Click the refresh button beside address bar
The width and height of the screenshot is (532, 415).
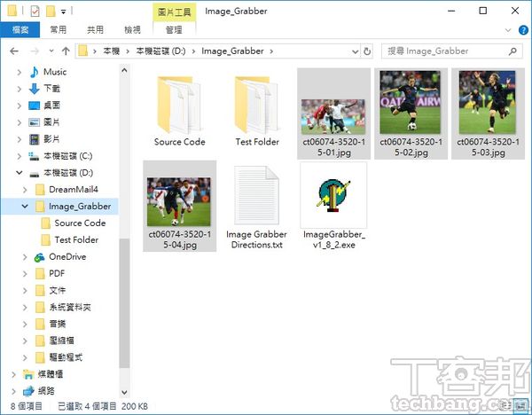point(368,51)
